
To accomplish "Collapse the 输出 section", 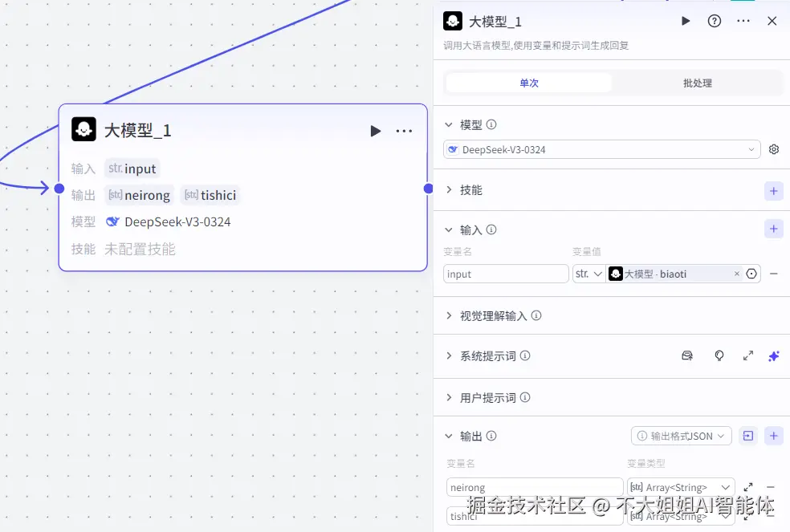I will 449,436.
